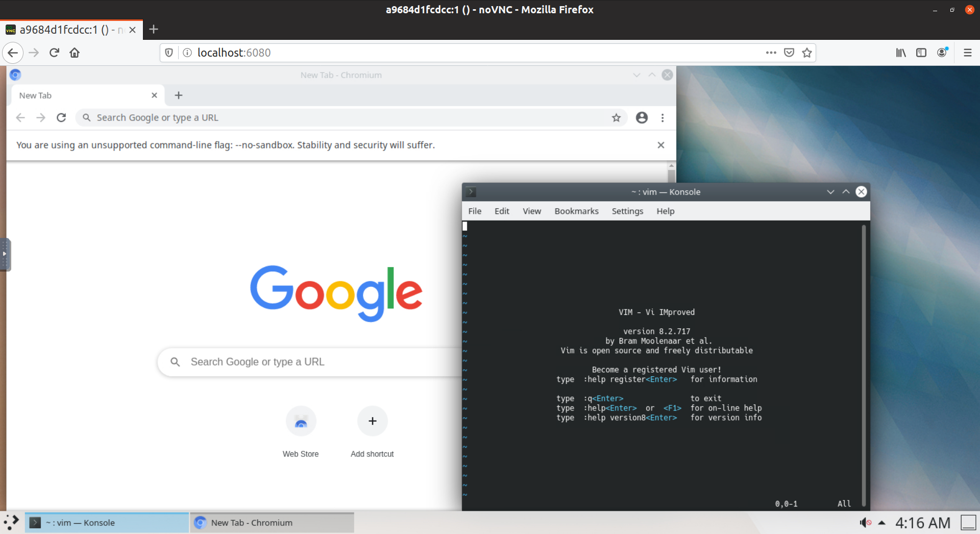Toggle Firefox sidebar view
Image resolution: width=980 pixels, height=534 pixels.
(921, 53)
